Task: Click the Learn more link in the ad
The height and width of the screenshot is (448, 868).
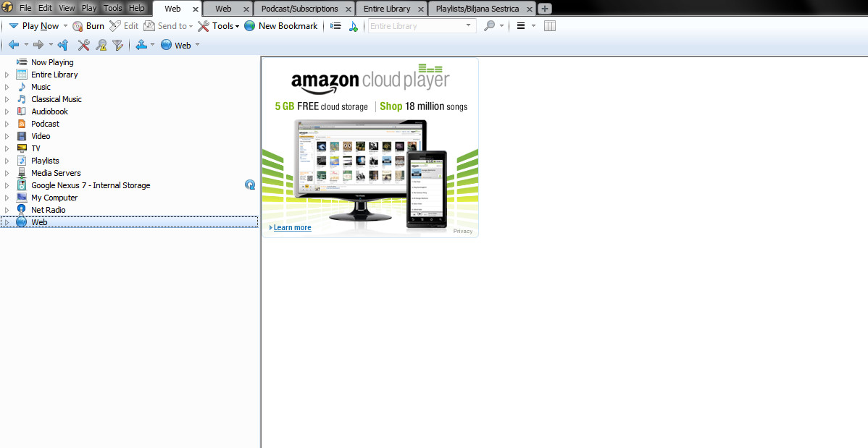Action: click(292, 227)
